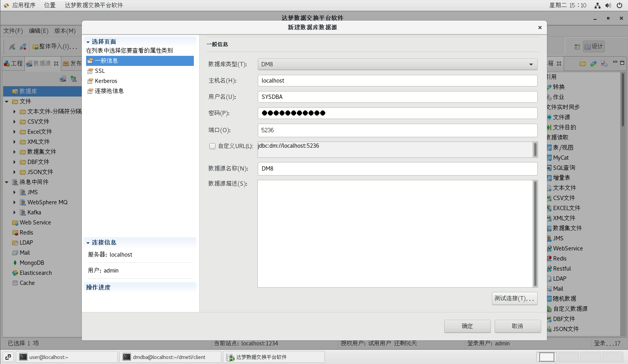
Task: Open the 编辑(E) menu
Action: coord(39,31)
